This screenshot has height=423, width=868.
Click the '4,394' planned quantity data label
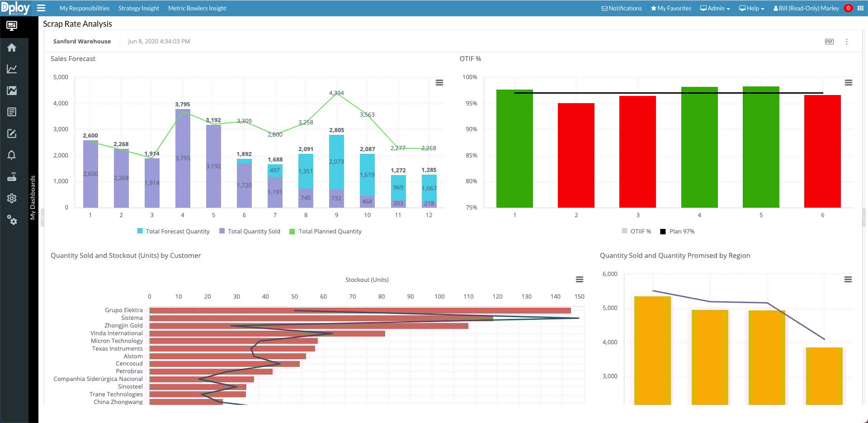336,93
